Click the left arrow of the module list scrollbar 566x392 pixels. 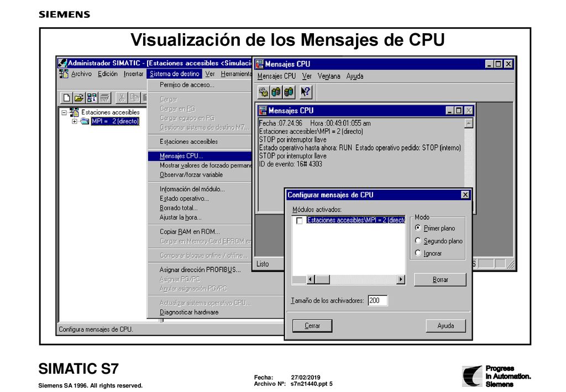311,279
